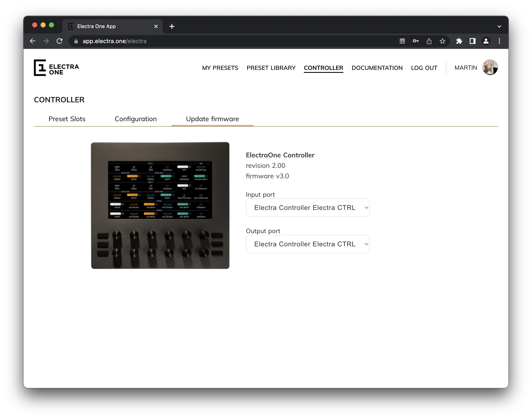Bookmark the page via the star icon
This screenshot has height=419, width=532.
tap(442, 41)
